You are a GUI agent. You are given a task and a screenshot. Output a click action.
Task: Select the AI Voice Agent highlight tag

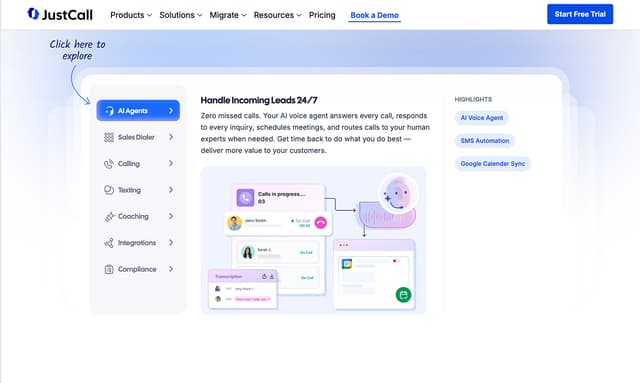click(x=482, y=118)
